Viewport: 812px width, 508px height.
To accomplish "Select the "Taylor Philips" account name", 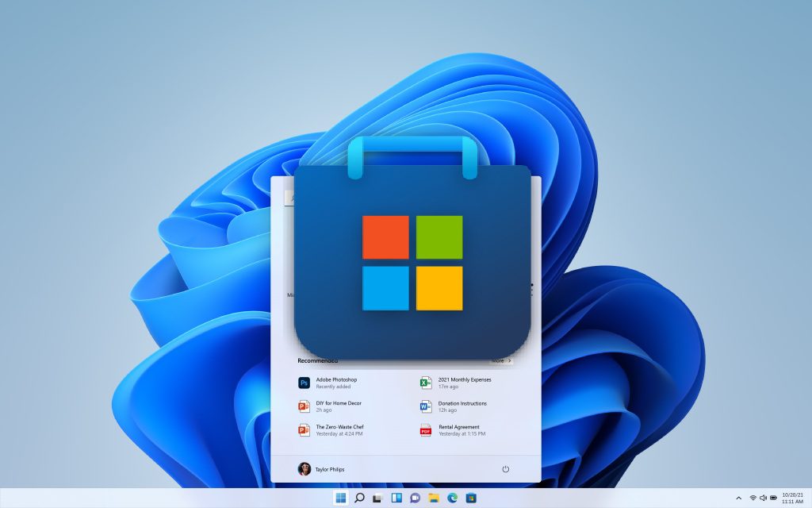I will click(x=330, y=470).
